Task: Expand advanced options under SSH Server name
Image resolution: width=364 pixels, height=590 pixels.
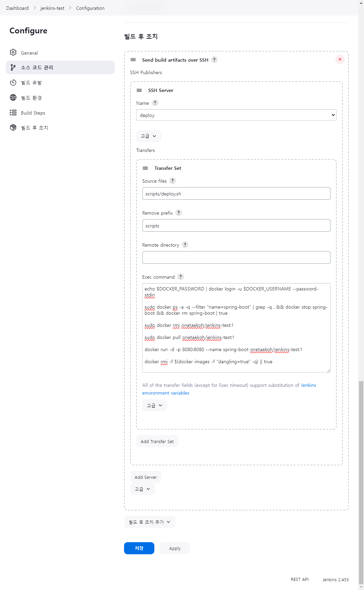Action: [148, 136]
